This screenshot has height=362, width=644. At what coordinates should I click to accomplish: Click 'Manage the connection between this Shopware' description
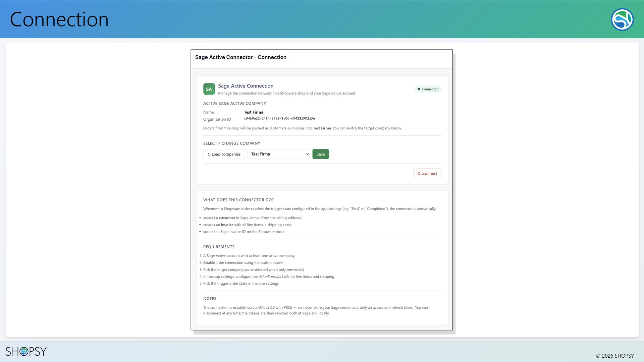pos(287,93)
